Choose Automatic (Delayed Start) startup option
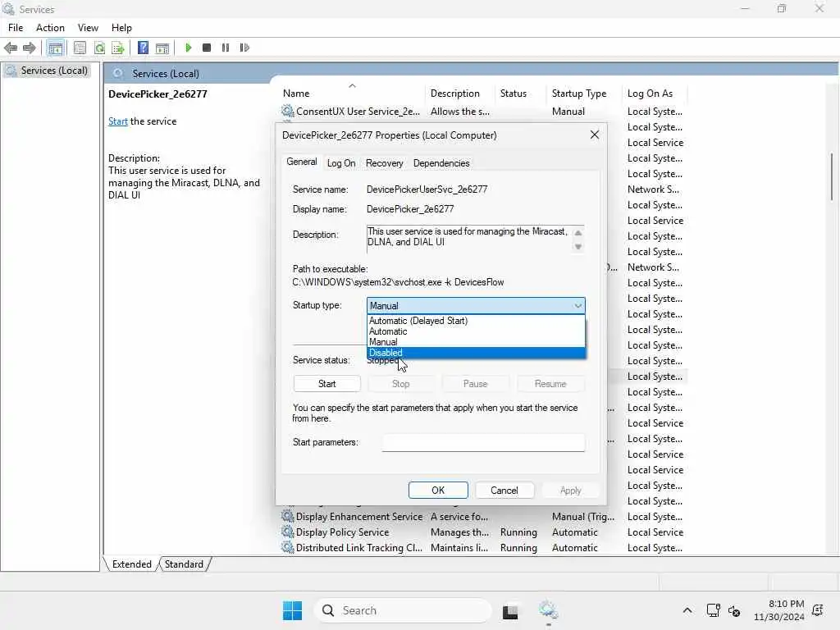The height and width of the screenshot is (630, 840). pos(477,321)
